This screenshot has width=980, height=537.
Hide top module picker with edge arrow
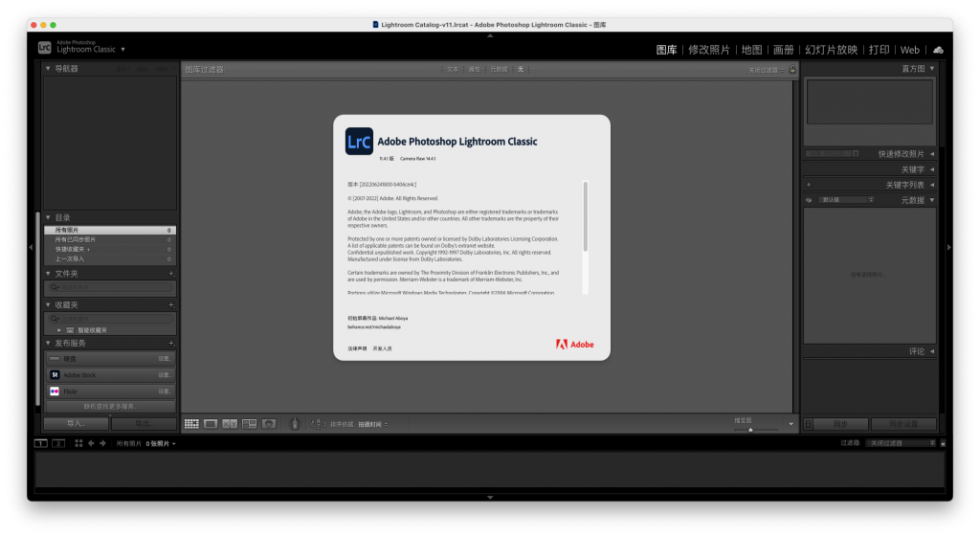490,35
